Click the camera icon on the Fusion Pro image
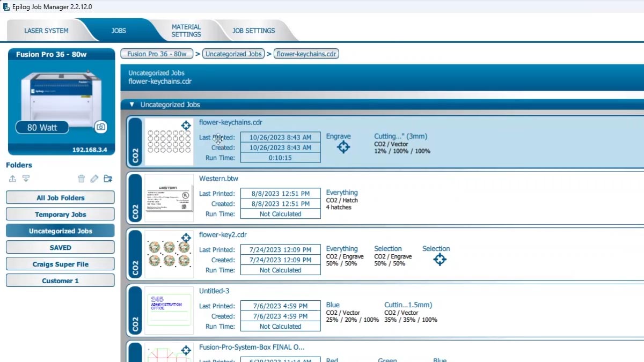The image size is (644, 362). 100,127
